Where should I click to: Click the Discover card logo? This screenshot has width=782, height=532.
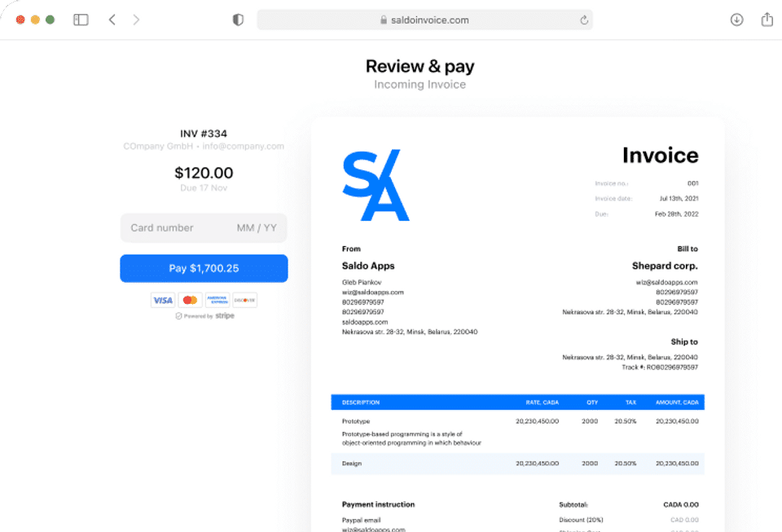point(245,300)
